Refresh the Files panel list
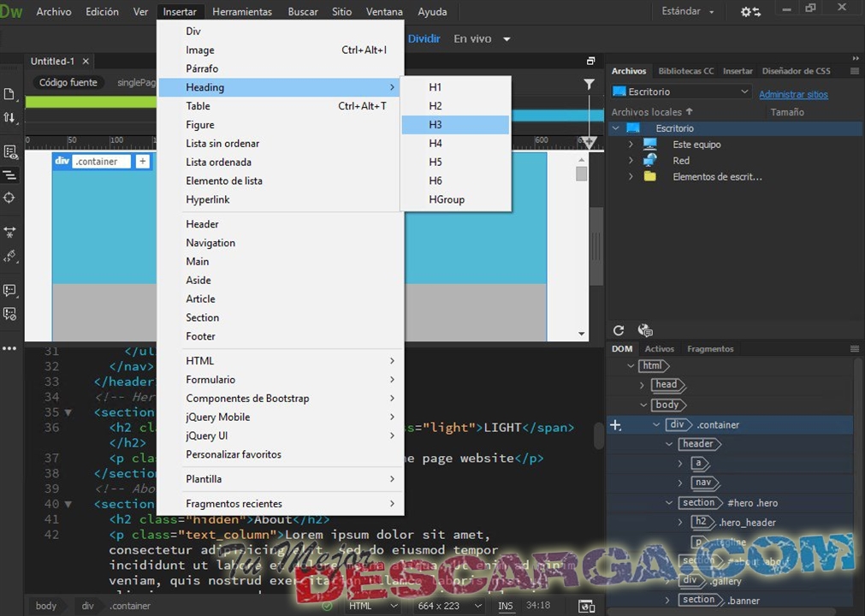Image resolution: width=865 pixels, height=616 pixels. coord(619,330)
